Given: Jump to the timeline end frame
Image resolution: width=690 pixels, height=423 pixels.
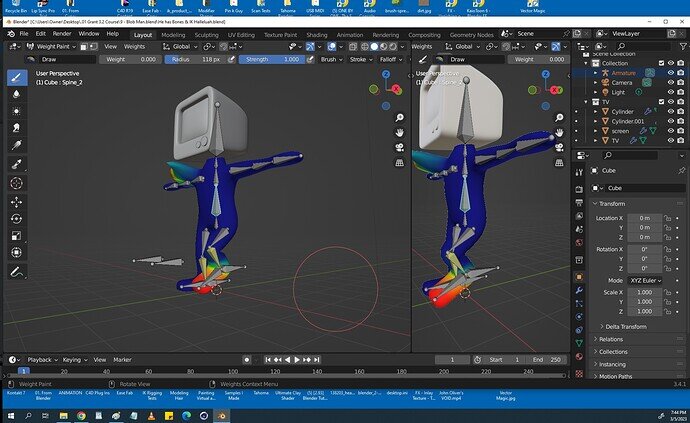Looking at the screenshot, I should pyautogui.click(x=316, y=360).
